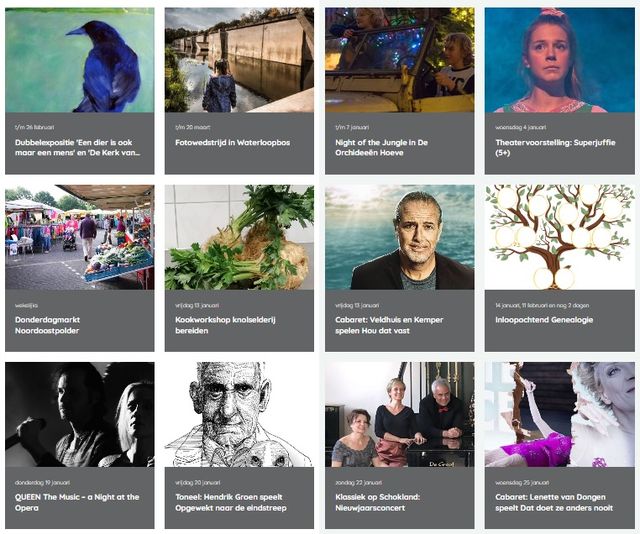The image size is (640, 534).
Task: Open 'Fotowedstrijd in Waterloopbos' event title
Action: (x=233, y=142)
